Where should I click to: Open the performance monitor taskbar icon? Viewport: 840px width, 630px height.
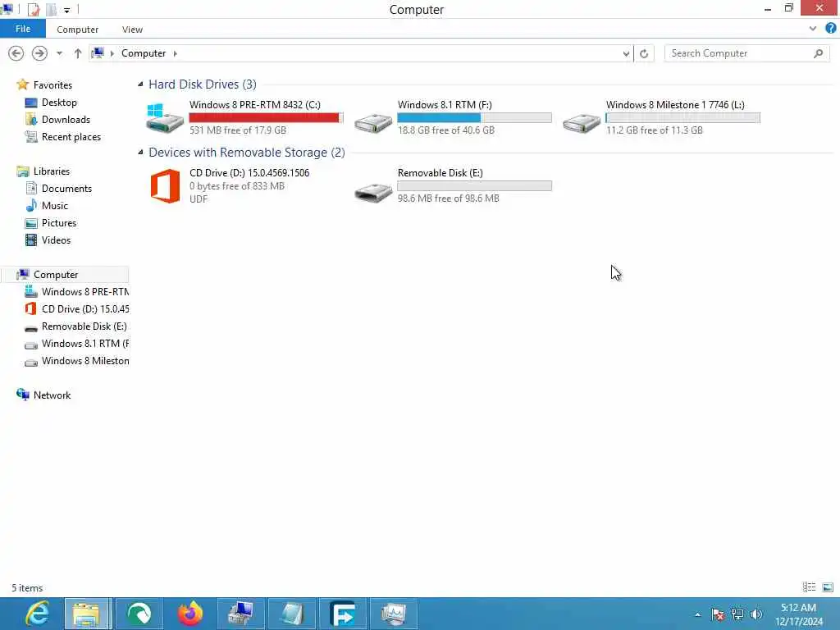(x=394, y=614)
